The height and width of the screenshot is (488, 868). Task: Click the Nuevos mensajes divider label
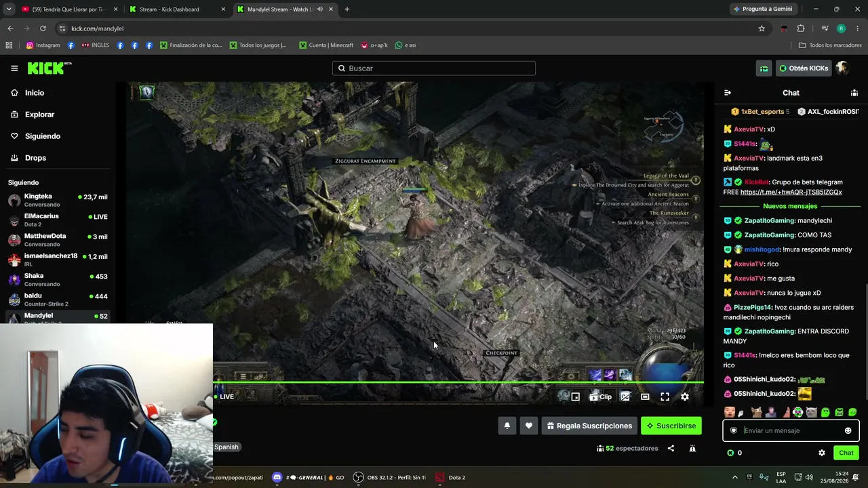(790, 206)
